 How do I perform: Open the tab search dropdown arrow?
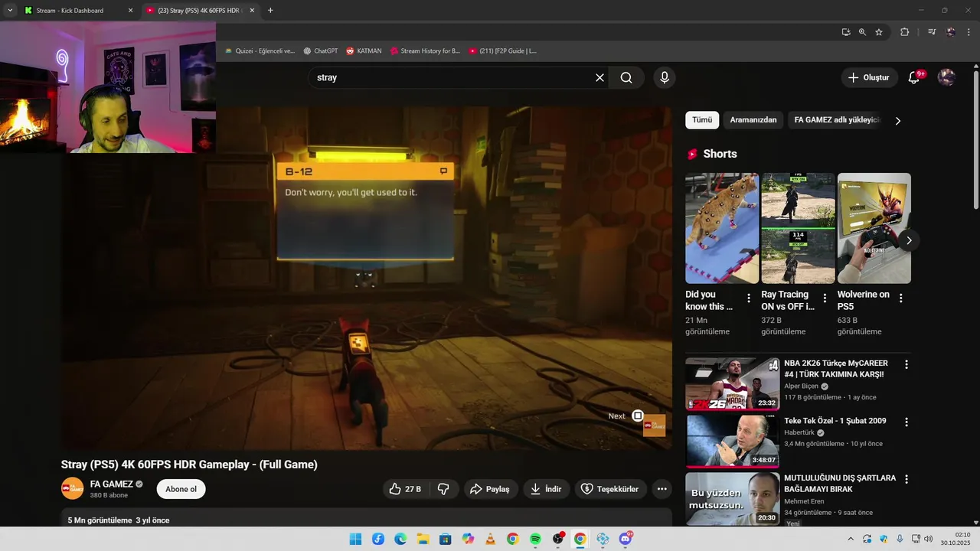point(10,11)
